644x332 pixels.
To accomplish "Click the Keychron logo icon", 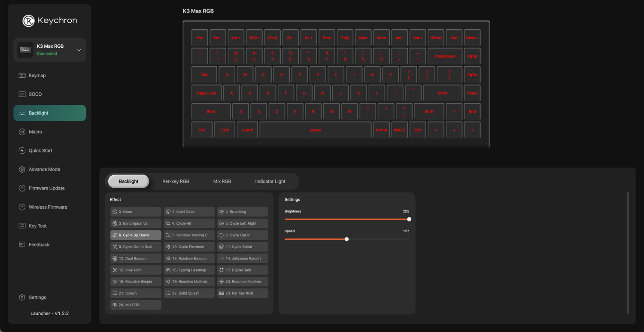I will point(28,21).
